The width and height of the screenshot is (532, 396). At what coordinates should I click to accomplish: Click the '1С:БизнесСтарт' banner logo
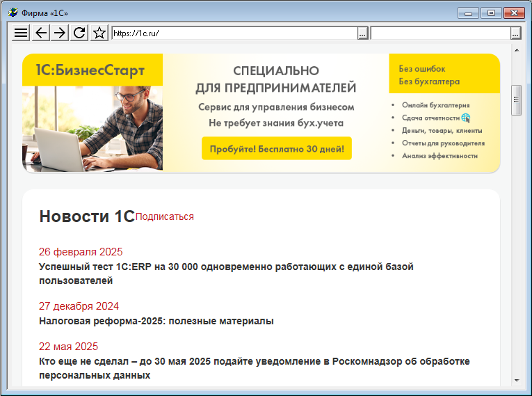[90, 70]
